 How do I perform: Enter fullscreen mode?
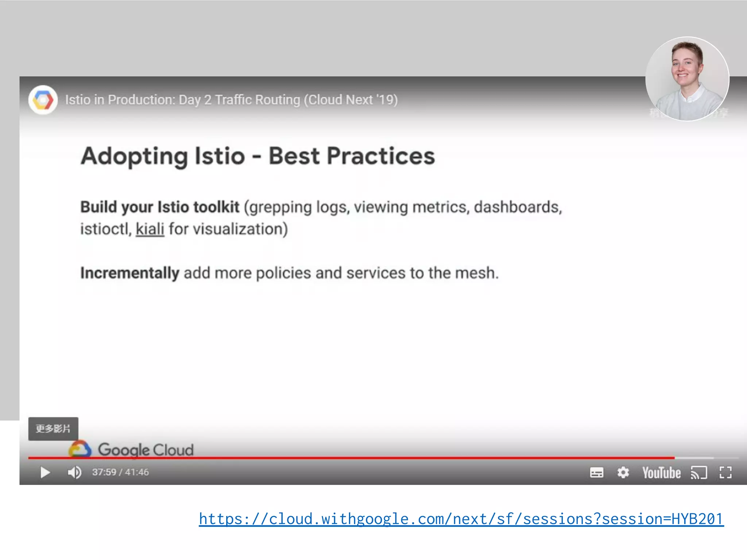725,472
